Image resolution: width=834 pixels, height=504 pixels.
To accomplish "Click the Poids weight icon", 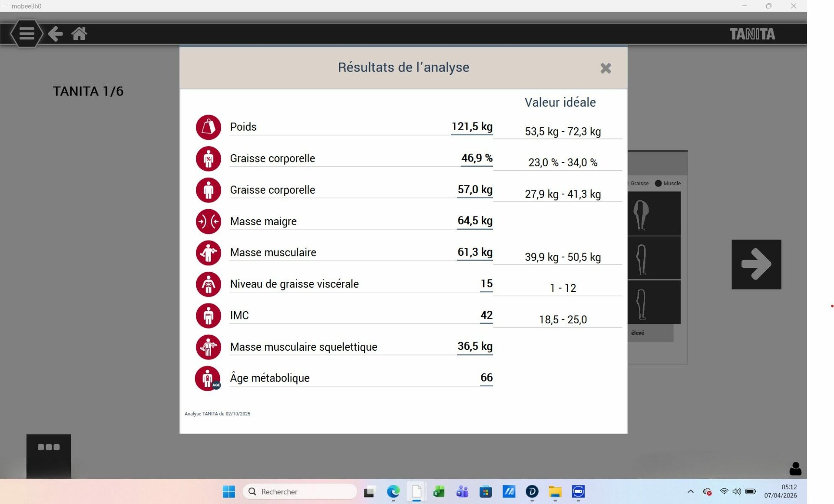I will coord(208,127).
